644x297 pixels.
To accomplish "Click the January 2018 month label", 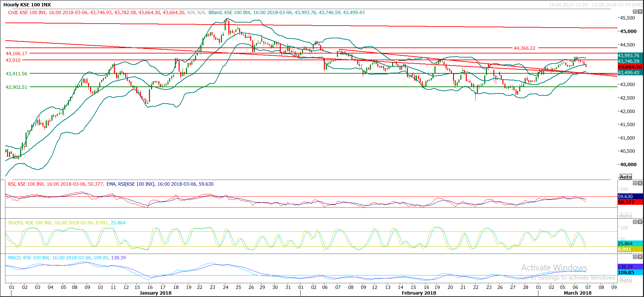I will (155, 293).
